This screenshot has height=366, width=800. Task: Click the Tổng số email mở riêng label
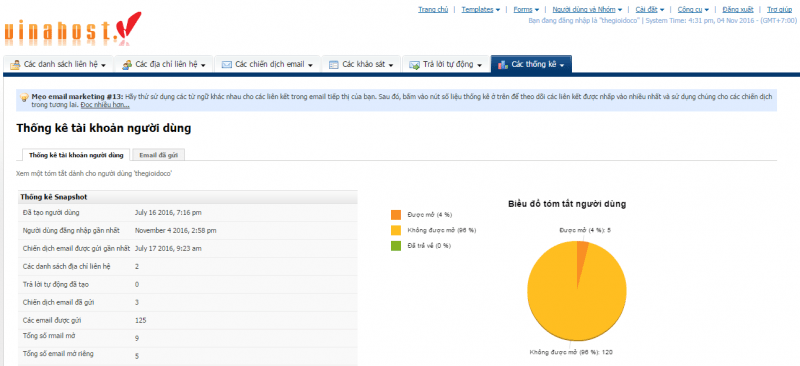(x=58, y=353)
